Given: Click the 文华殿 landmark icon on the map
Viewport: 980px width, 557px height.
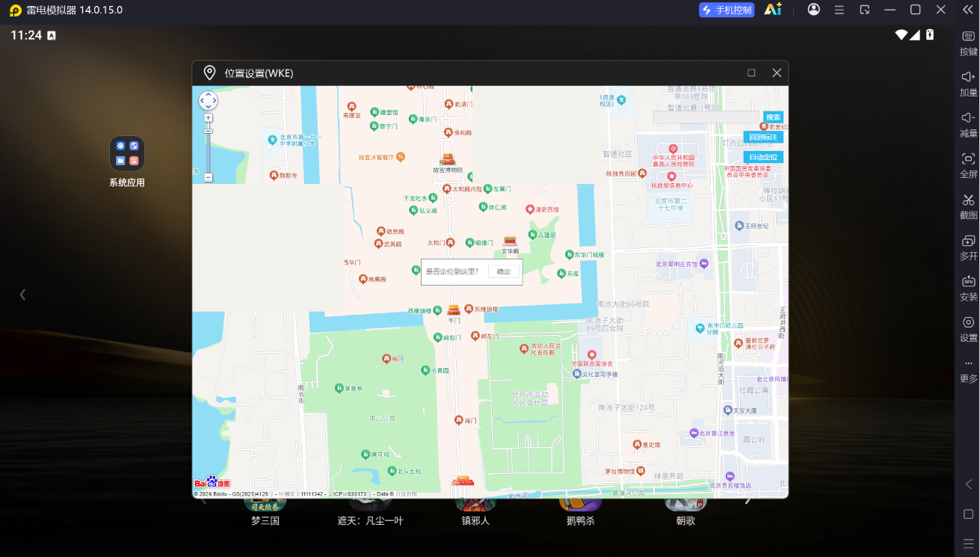Looking at the screenshot, I should click(x=510, y=241).
